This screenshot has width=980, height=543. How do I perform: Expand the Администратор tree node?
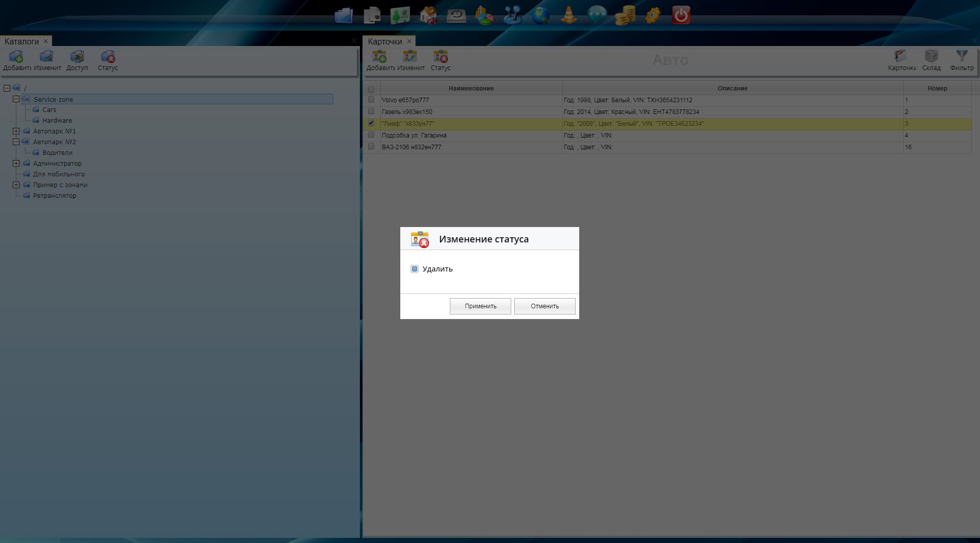coord(16,164)
